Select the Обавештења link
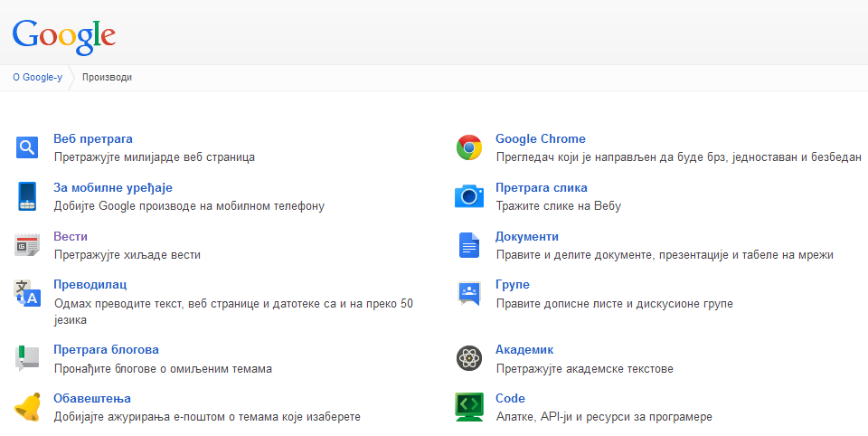 [92, 398]
